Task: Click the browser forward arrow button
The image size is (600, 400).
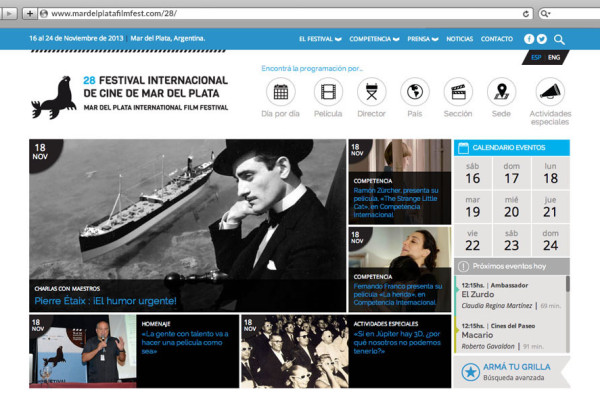Action: [10, 14]
